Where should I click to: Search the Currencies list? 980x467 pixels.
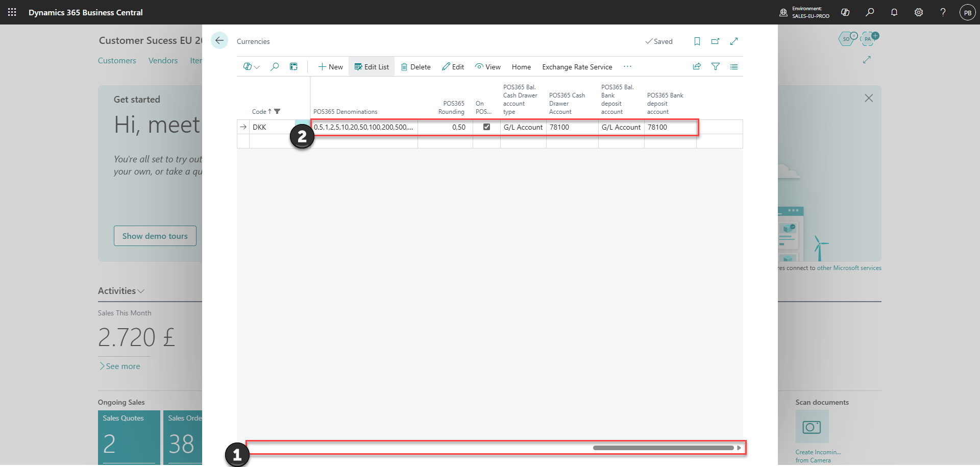pyautogui.click(x=275, y=66)
